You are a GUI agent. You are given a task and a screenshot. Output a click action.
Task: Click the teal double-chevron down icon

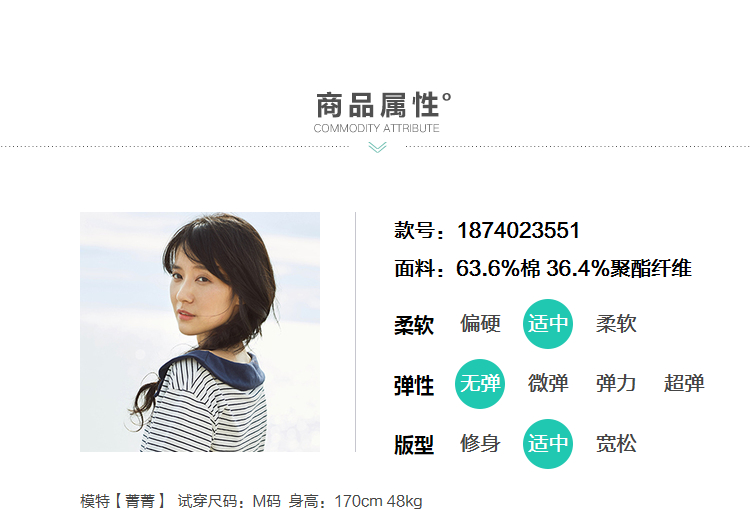[x=377, y=147]
